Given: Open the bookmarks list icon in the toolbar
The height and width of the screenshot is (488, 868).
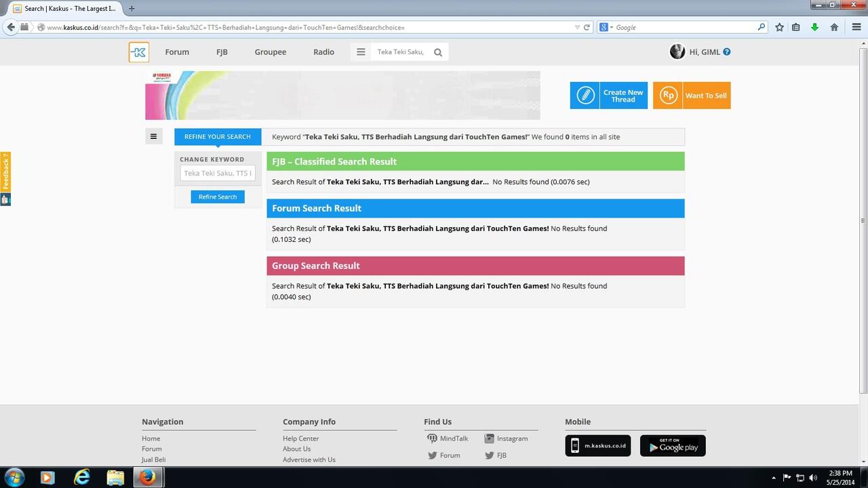Looking at the screenshot, I should click(x=796, y=27).
